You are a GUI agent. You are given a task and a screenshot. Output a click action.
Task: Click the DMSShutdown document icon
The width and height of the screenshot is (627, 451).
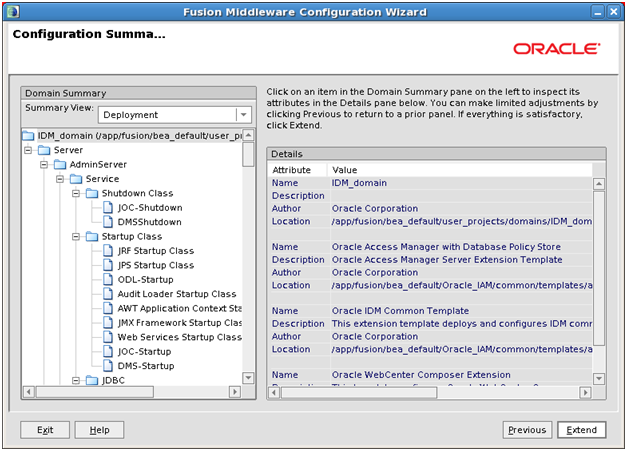coord(108,222)
